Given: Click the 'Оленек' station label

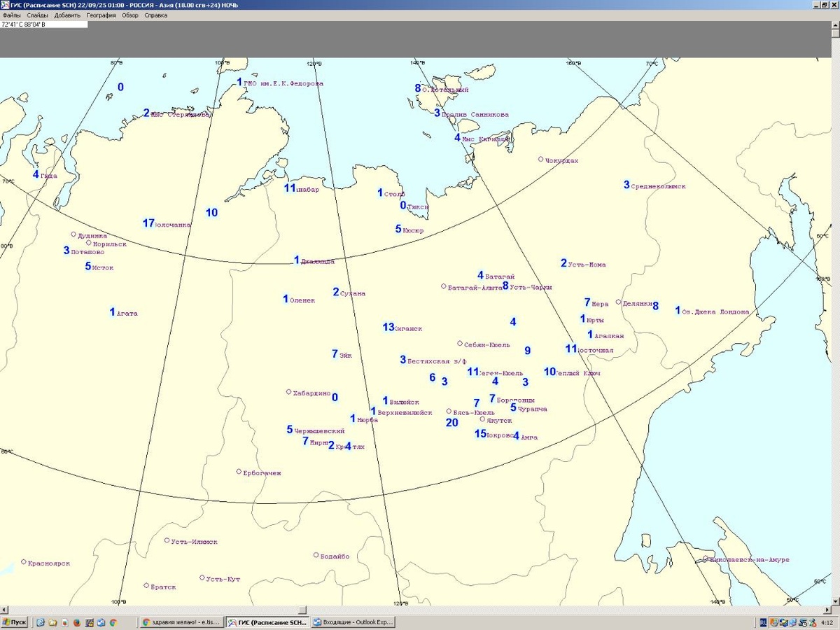Looking at the screenshot, I should (x=302, y=301).
